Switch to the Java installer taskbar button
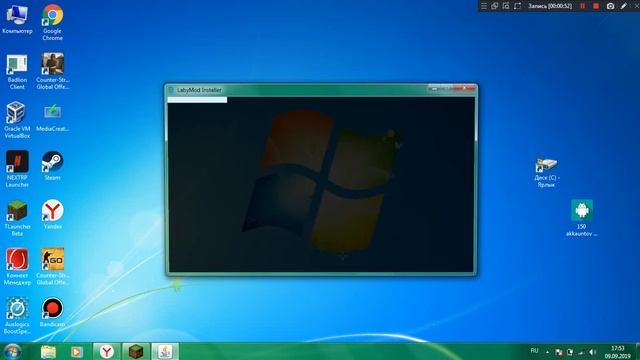 [165, 351]
